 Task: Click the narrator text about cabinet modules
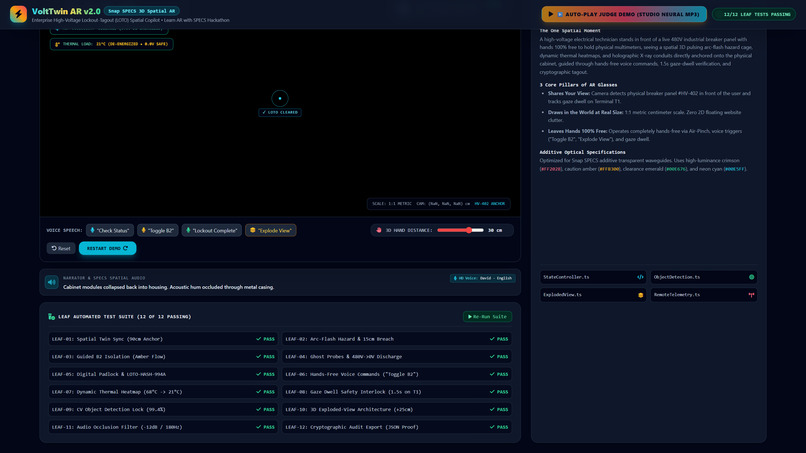pos(168,287)
